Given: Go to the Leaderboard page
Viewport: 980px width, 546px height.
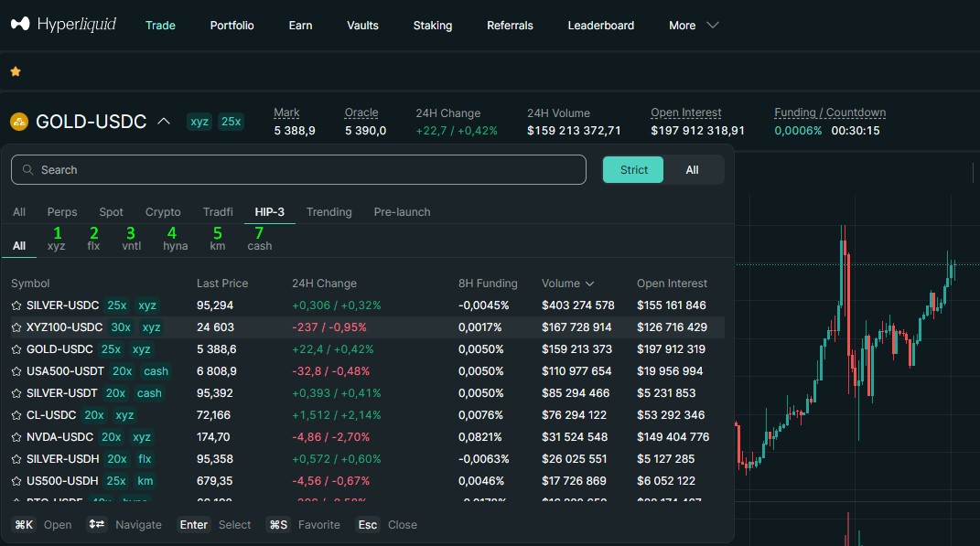Looking at the screenshot, I should tap(600, 26).
